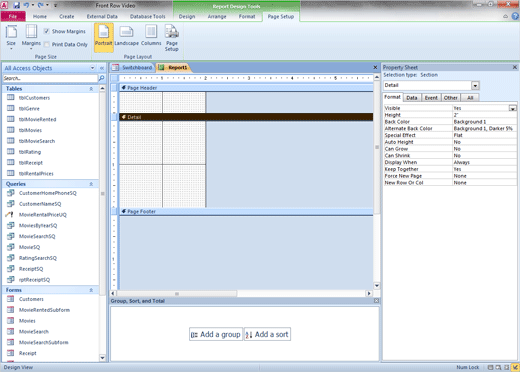This screenshot has height=372, width=520.
Task: Open the Data tab in Property Sheet
Action: click(x=412, y=98)
